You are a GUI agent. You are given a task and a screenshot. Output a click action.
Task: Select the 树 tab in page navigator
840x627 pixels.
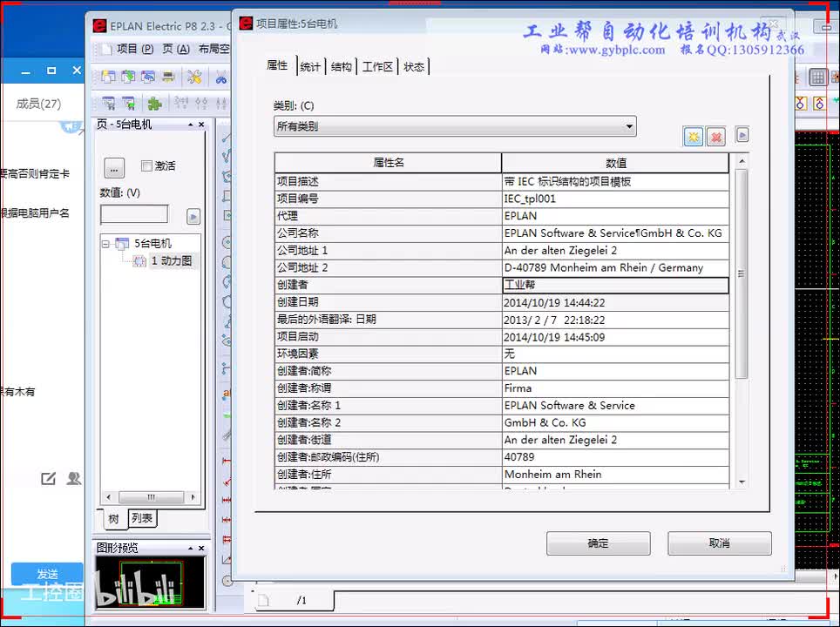point(113,519)
